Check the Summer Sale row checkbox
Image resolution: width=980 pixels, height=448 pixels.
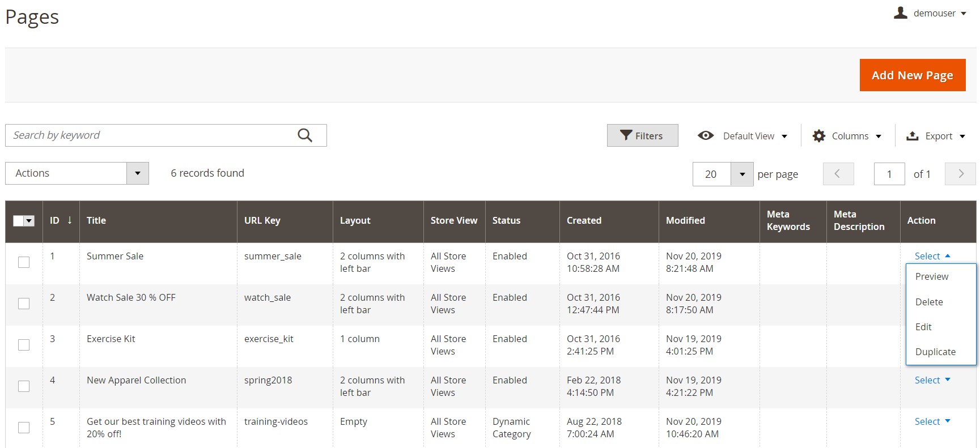point(24,262)
